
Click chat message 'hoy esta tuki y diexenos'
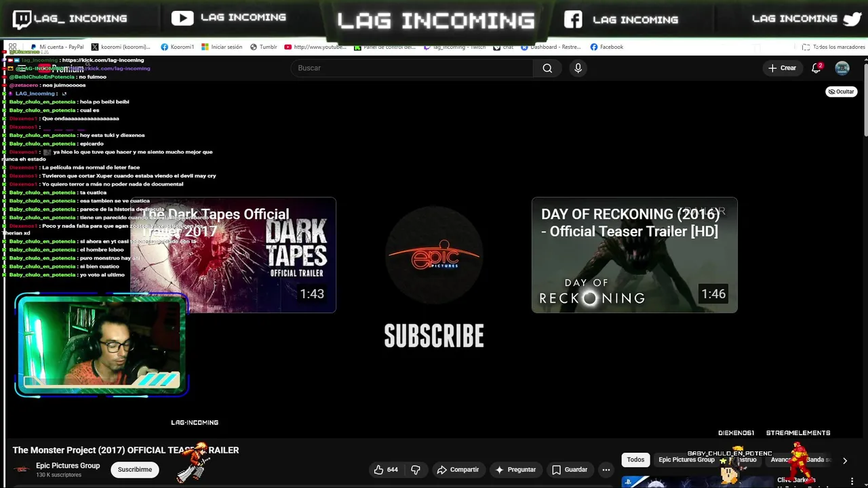(112, 135)
